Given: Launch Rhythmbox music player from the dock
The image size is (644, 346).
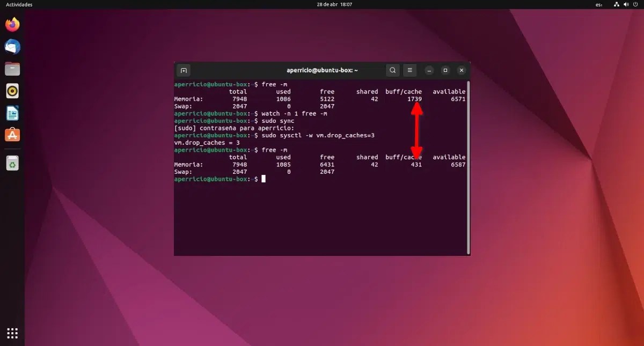Looking at the screenshot, I should pyautogui.click(x=12, y=91).
